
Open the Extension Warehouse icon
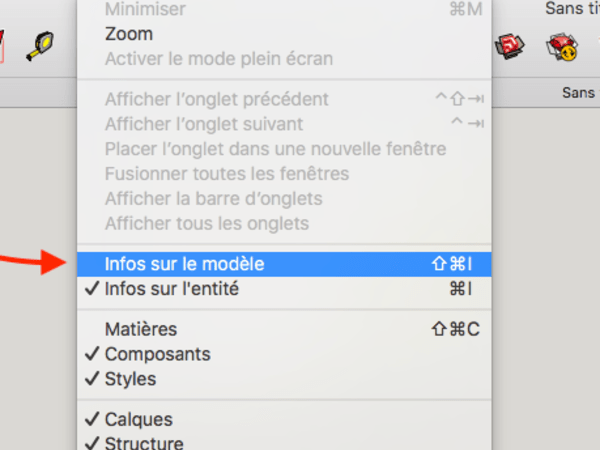560,46
